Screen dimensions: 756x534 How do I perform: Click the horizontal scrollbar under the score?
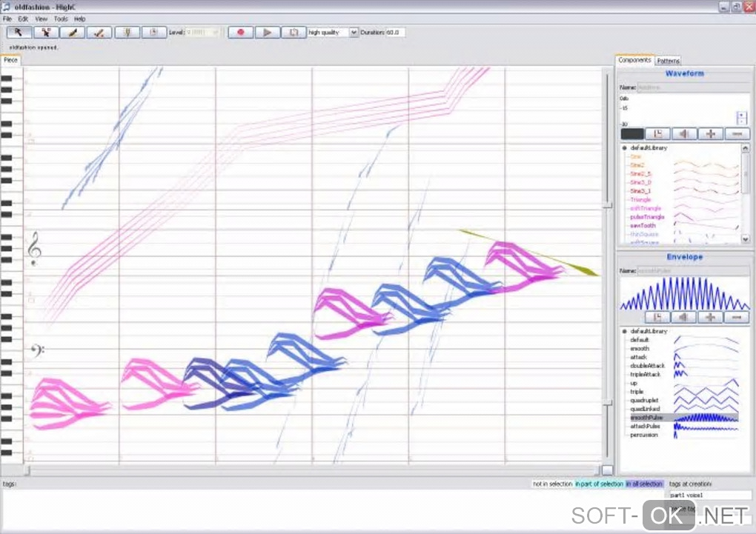(x=313, y=470)
